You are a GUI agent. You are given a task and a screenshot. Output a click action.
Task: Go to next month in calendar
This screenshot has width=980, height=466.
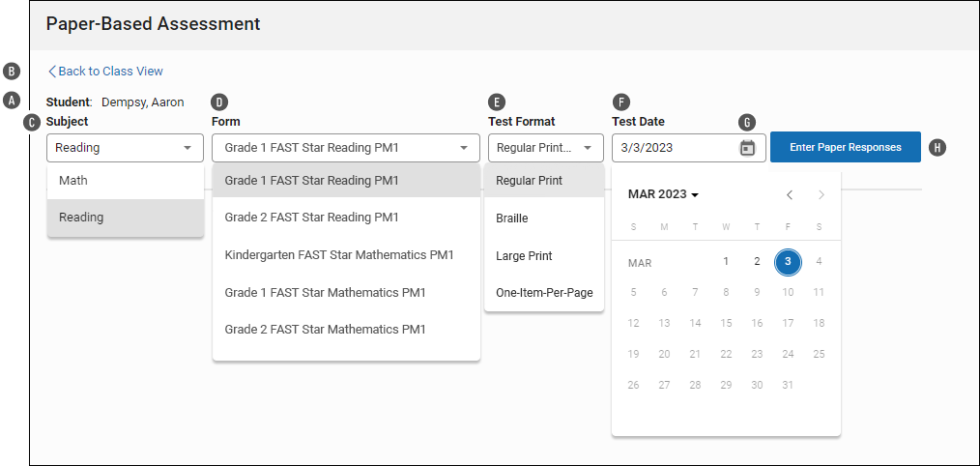[x=821, y=194]
